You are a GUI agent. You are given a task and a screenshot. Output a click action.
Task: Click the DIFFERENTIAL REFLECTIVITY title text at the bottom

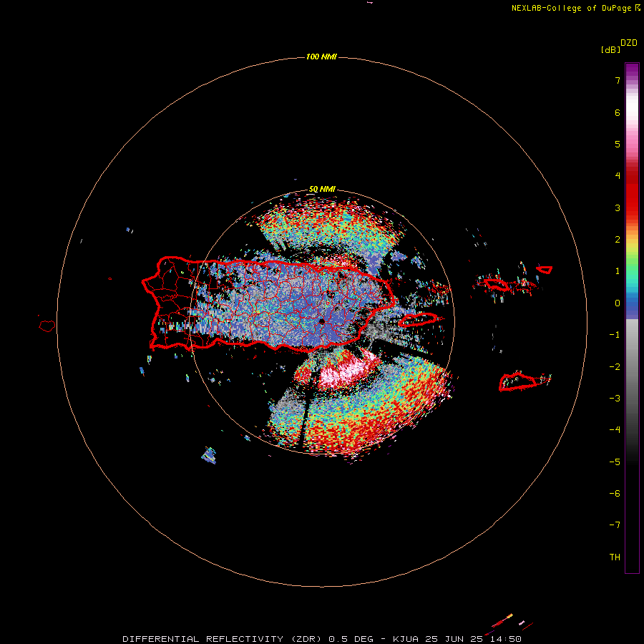click(x=203, y=639)
